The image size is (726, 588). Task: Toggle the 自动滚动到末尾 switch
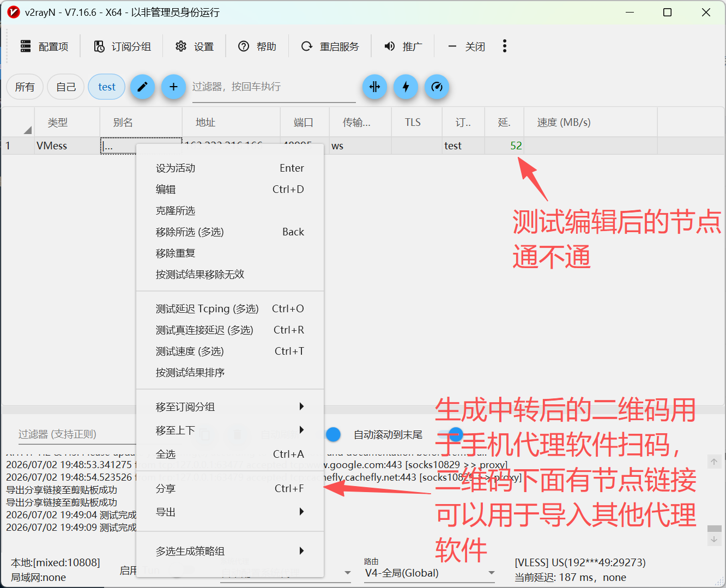(x=452, y=434)
